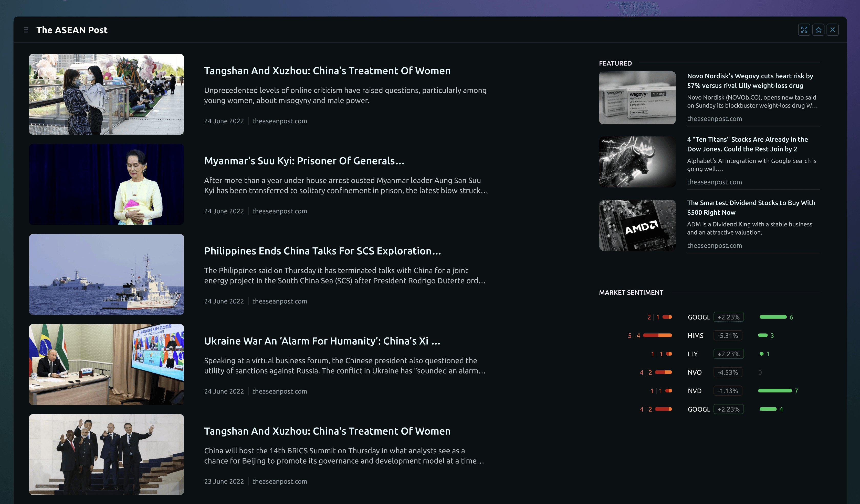860x504 pixels.
Task: Grab the panel drag handle dots
Action: coord(26,30)
